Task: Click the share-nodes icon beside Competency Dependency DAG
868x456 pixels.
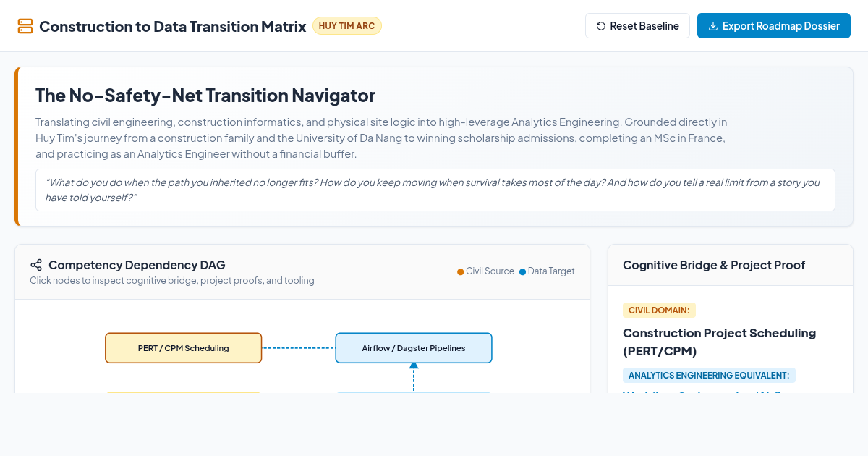Action: [36, 265]
